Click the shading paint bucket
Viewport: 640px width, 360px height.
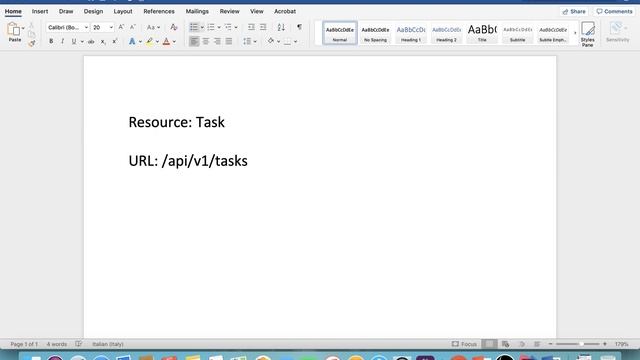[x=271, y=41]
